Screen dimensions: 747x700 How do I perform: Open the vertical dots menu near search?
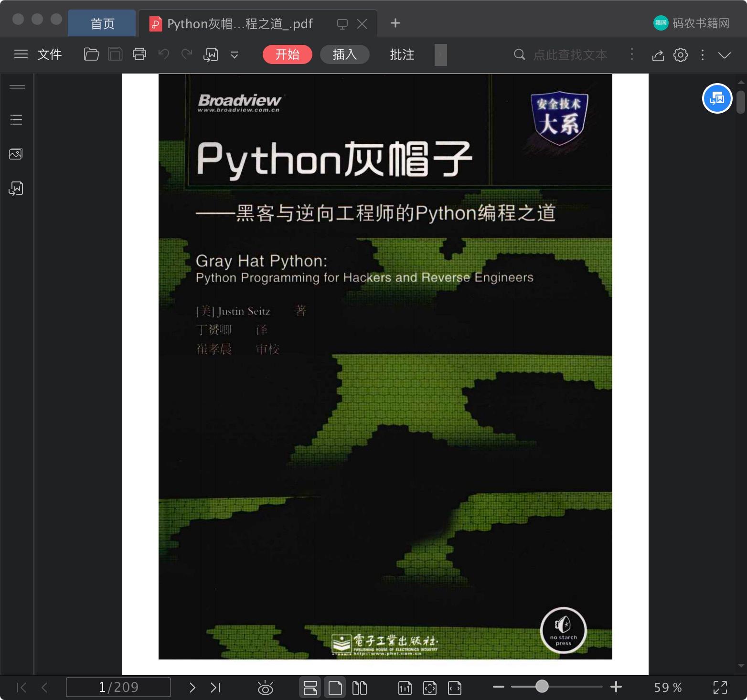tap(632, 54)
